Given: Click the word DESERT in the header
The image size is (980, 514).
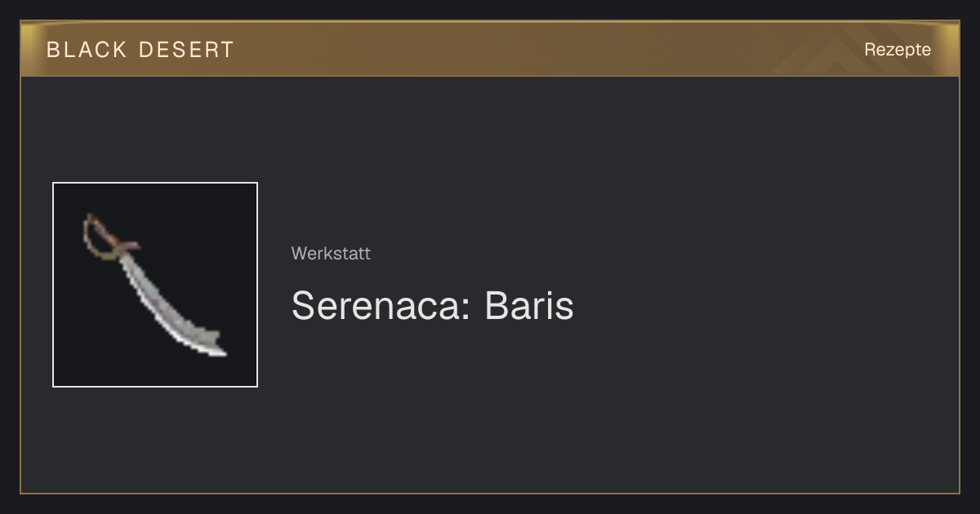Looking at the screenshot, I should [x=186, y=50].
